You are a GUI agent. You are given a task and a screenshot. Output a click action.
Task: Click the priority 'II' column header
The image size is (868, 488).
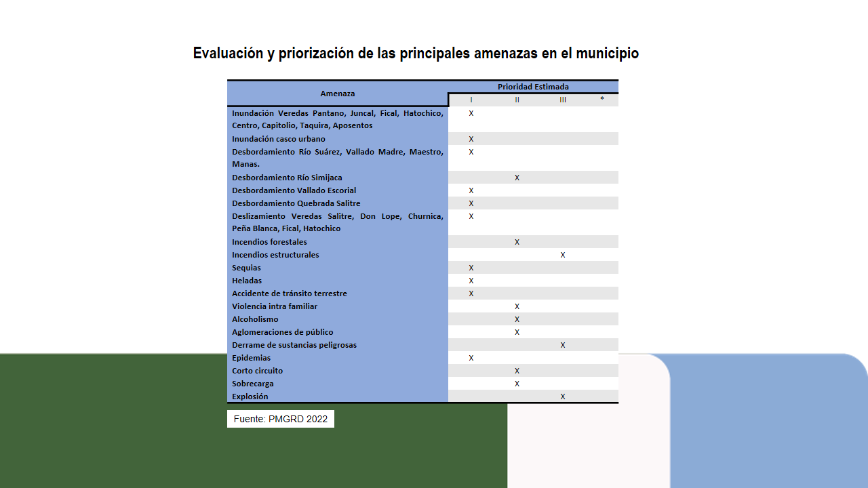click(x=517, y=100)
